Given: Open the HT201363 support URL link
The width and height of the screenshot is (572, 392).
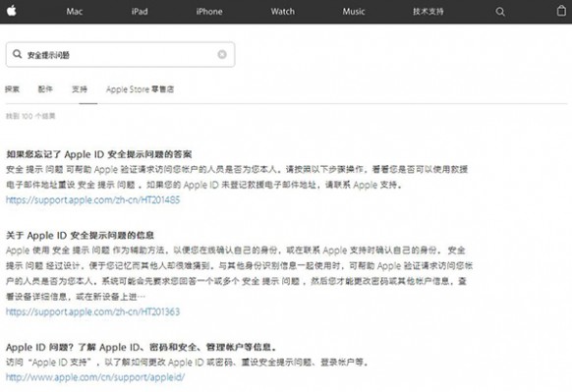Looking at the screenshot, I should click(92, 311).
